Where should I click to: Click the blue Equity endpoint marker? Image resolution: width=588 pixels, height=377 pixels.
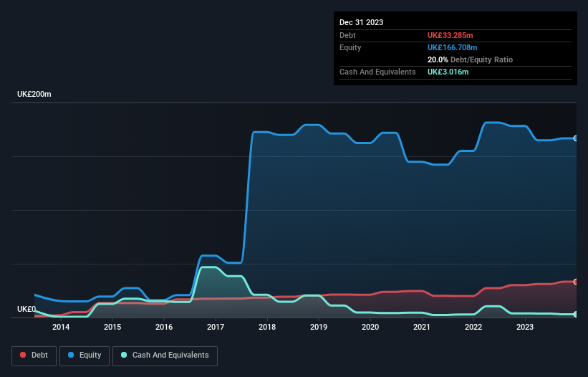click(576, 138)
